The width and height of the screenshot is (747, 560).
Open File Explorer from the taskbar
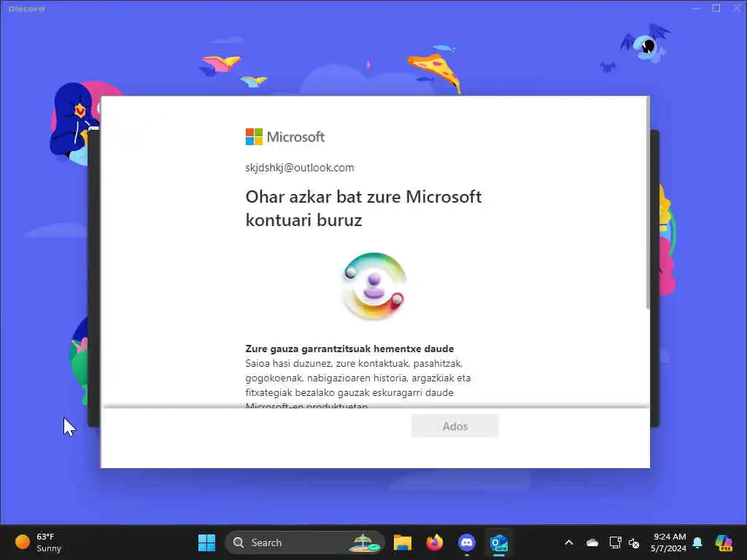[403, 542]
